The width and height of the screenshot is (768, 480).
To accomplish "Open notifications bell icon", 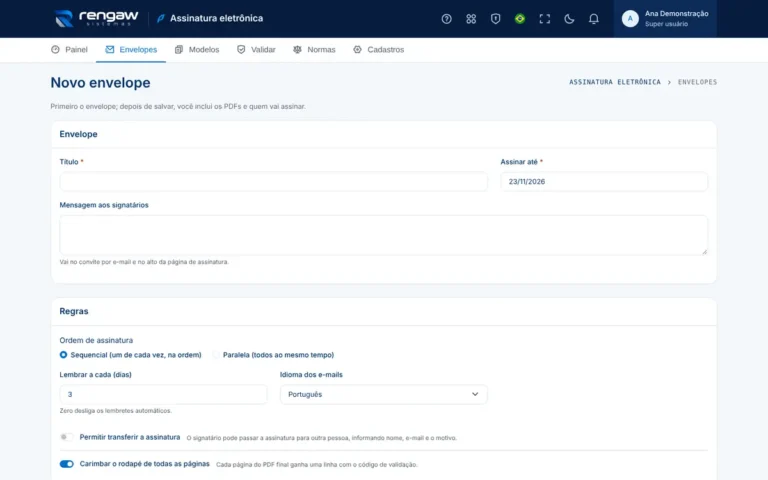I will (x=593, y=19).
